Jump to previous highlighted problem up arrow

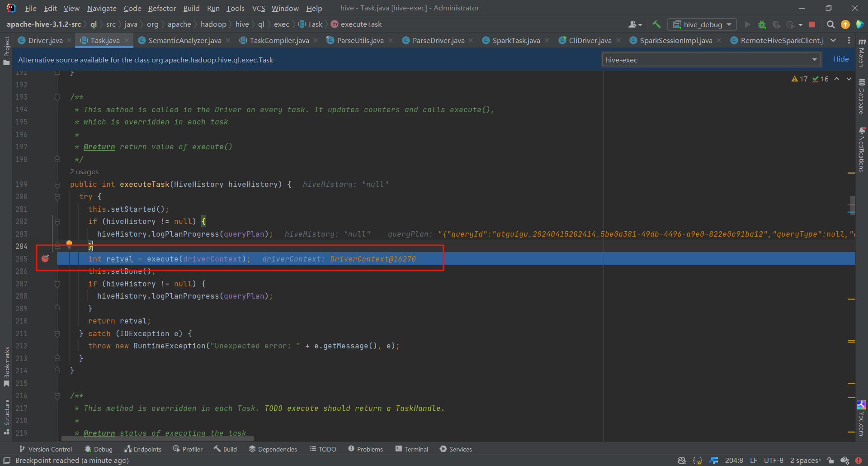coord(837,79)
